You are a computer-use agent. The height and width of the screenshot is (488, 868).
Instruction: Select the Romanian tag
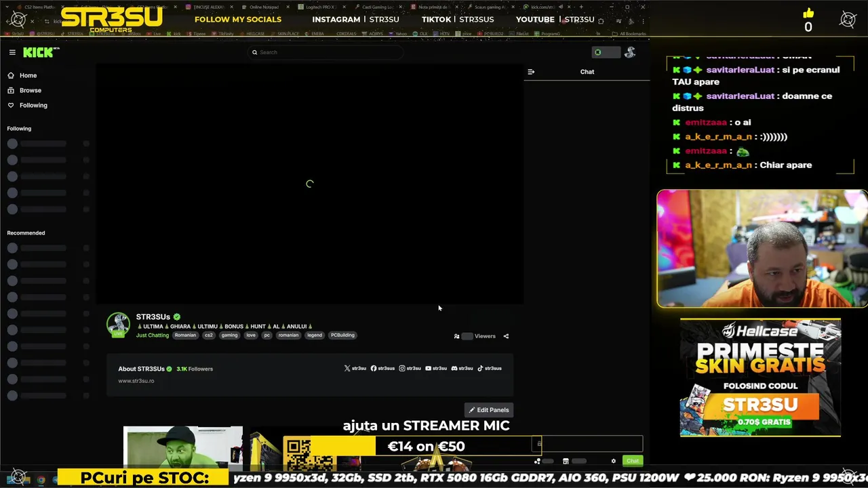pos(185,335)
